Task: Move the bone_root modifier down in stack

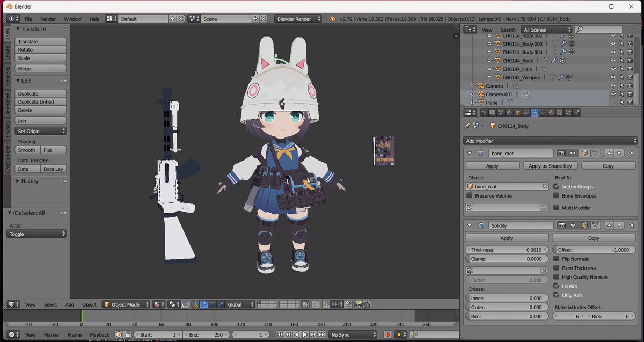Action: point(619,153)
